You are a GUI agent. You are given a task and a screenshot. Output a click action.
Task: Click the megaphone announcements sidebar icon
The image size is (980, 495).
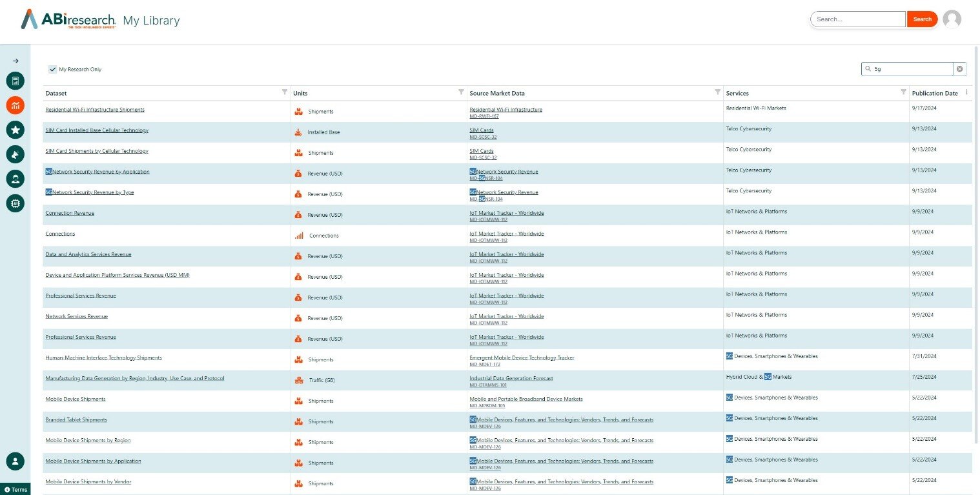coord(15,154)
